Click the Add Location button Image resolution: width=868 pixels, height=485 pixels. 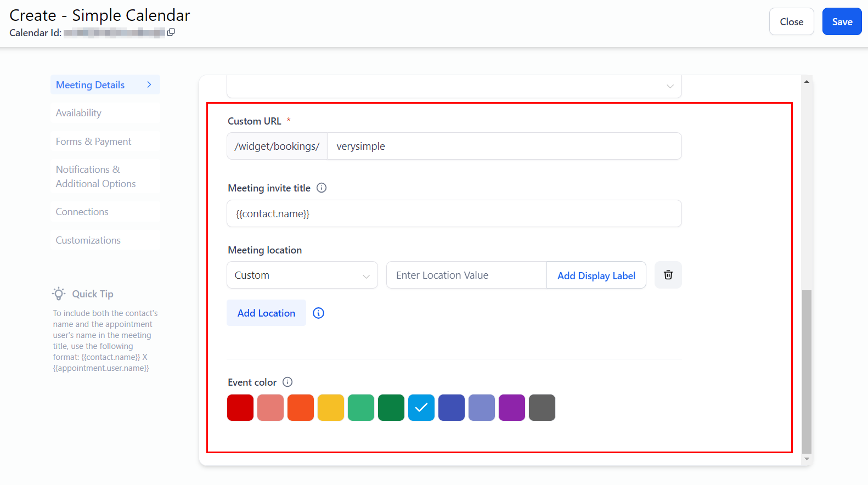click(266, 313)
